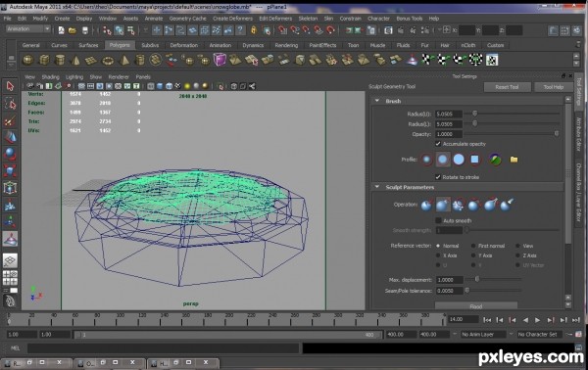Image resolution: width=588 pixels, height=370 pixels.
Task: Collapse the Sculpt Parameters section
Action: click(377, 187)
